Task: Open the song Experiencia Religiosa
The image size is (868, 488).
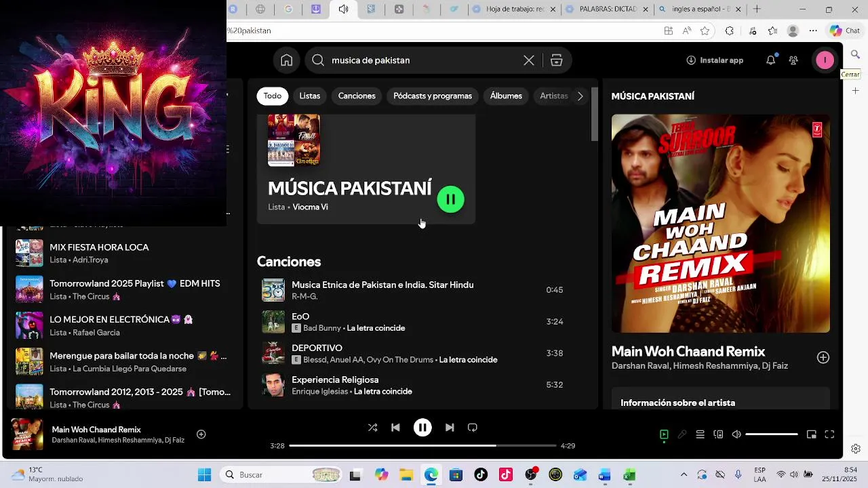Action: tap(335, 380)
